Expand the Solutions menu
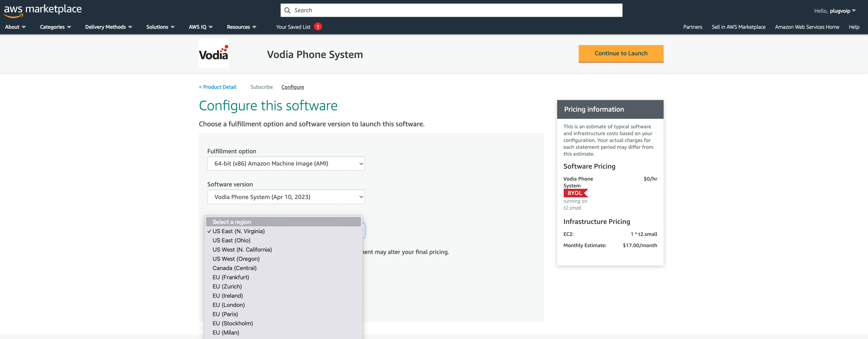This screenshot has height=339, width=868. coord(160,27)
